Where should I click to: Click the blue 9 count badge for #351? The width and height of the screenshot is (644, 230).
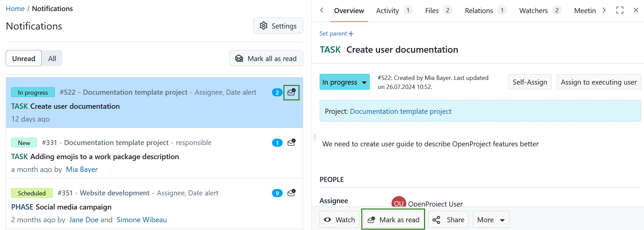click(277, 193)
